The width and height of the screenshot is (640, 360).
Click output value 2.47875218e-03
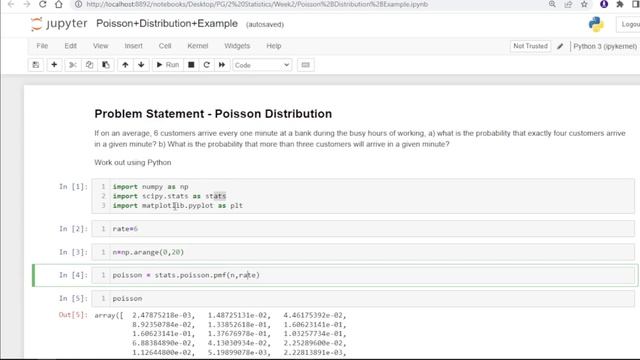(162, 316)
